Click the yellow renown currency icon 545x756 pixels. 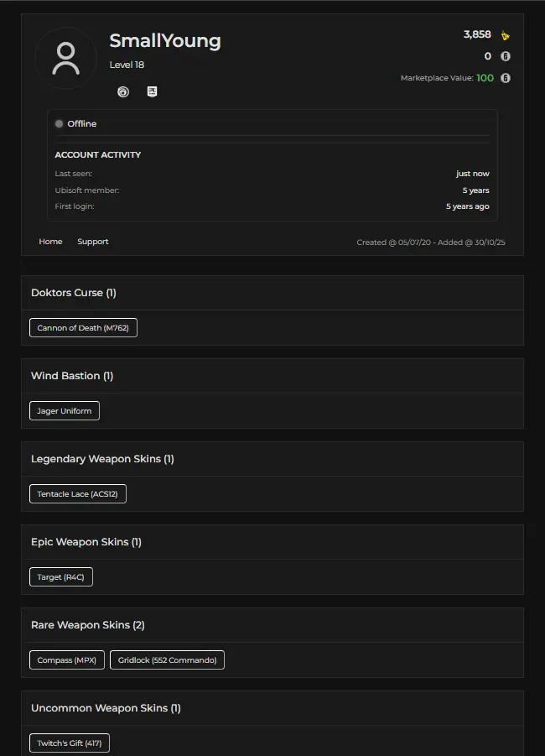click(x=505, y=35)
